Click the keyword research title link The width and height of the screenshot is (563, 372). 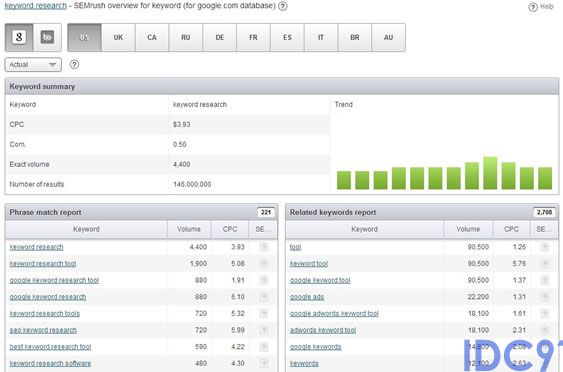(36, 6)
